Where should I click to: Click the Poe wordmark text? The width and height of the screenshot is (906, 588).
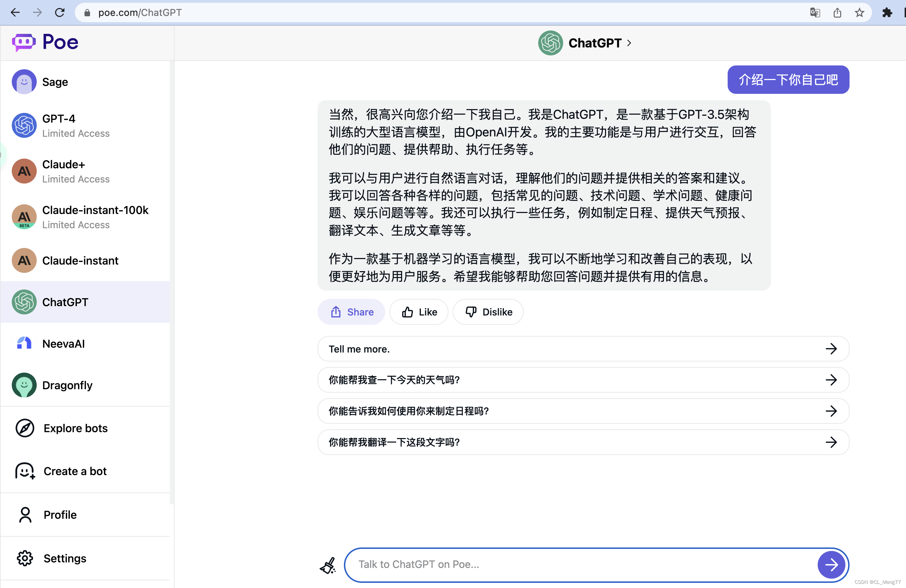(x=61, y=42)
